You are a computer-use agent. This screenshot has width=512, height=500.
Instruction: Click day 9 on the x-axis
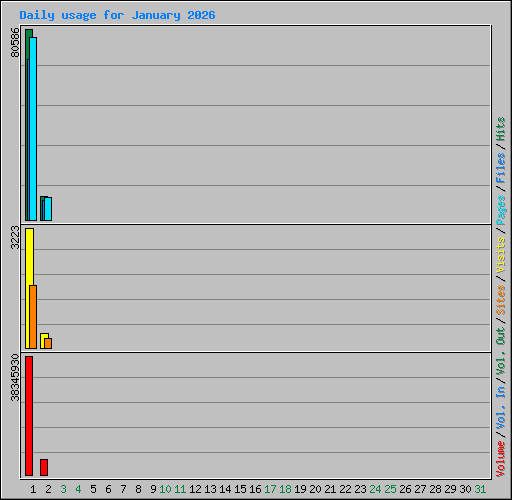pos(153,489)
